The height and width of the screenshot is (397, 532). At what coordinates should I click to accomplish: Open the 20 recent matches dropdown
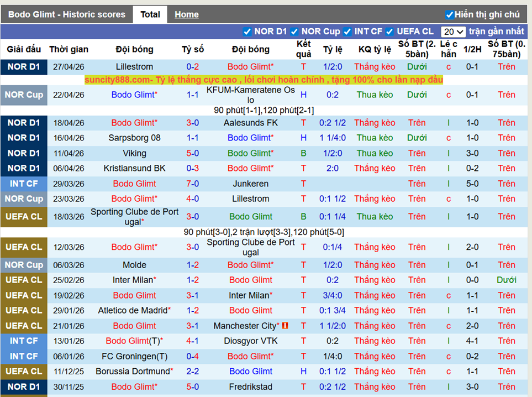pos(454,32)
